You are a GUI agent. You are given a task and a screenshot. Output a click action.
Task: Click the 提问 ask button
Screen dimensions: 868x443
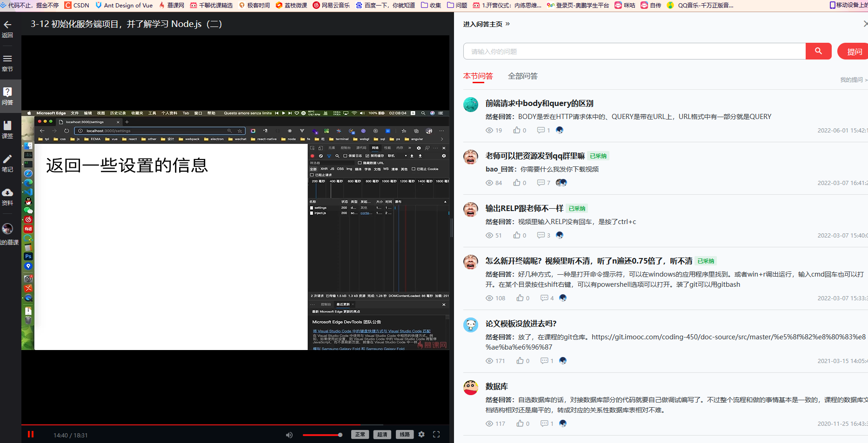tap(853, 51)
